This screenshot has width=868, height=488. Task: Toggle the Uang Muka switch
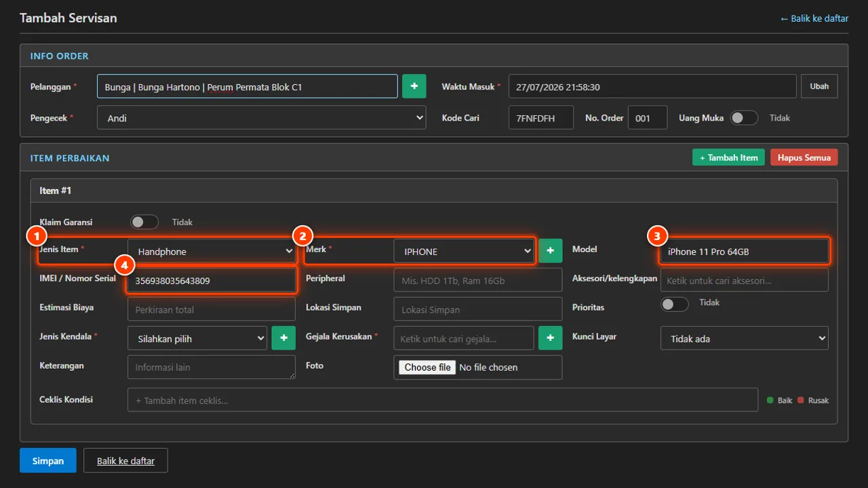point(744,118)
